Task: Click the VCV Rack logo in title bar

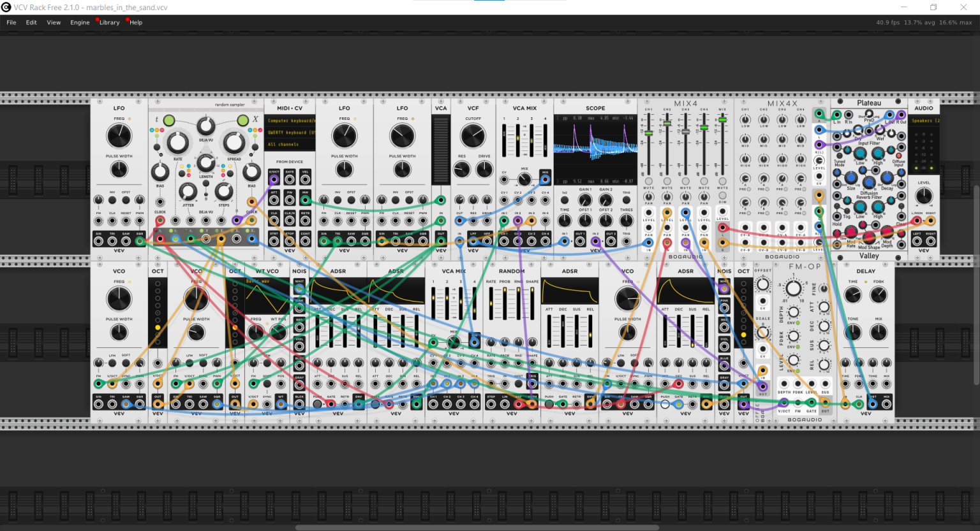Action: coord(6,7)
